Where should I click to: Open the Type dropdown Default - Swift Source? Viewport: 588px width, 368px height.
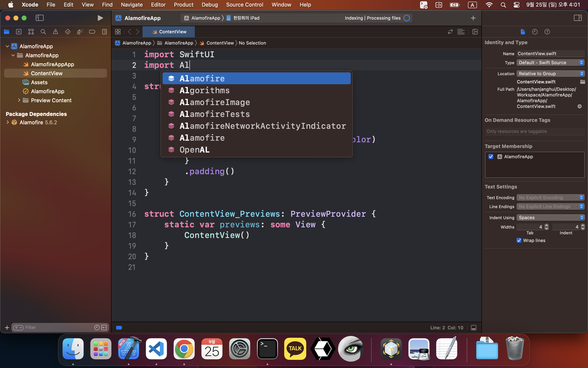click(x=550, y=63)
